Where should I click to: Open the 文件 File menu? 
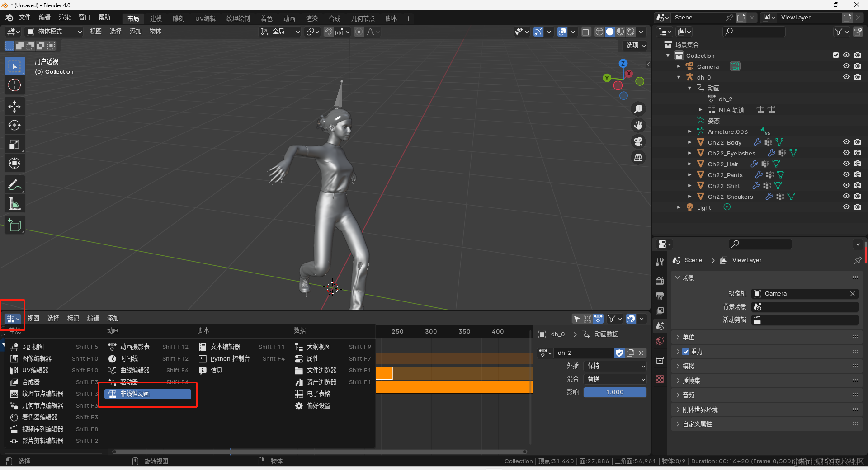(25, 17)
